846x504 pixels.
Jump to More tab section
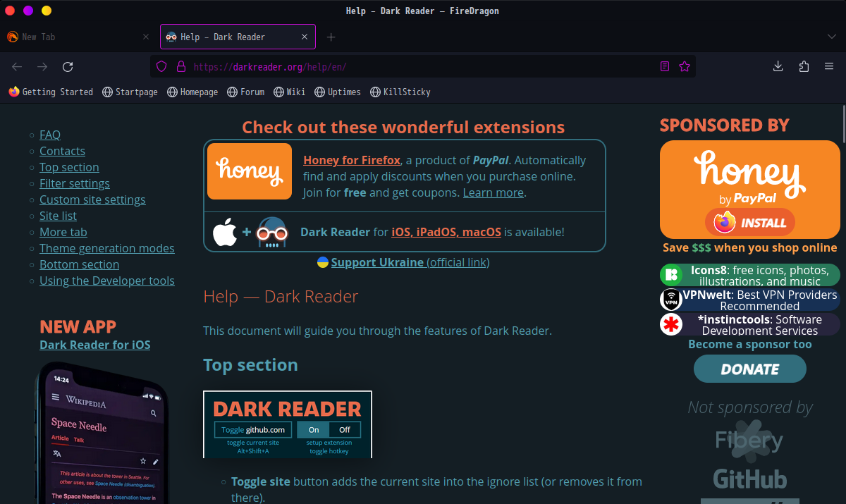[63, 232]
